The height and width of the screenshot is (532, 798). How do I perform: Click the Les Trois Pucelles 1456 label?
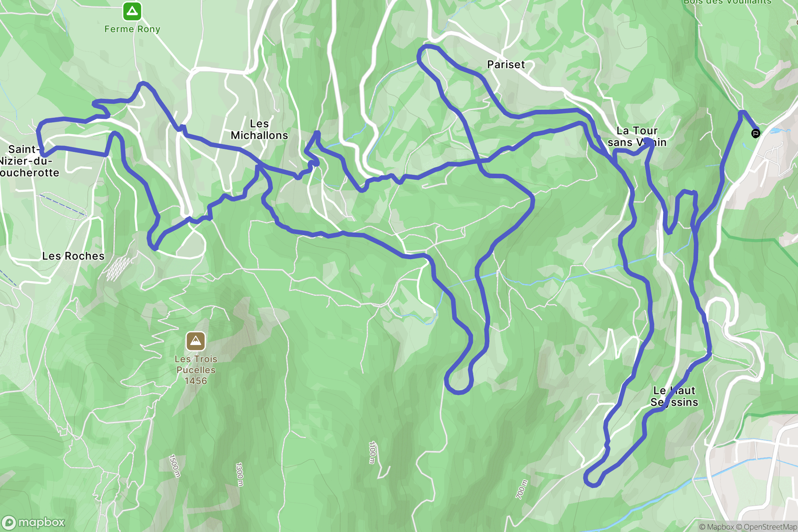tap(196, 370)
